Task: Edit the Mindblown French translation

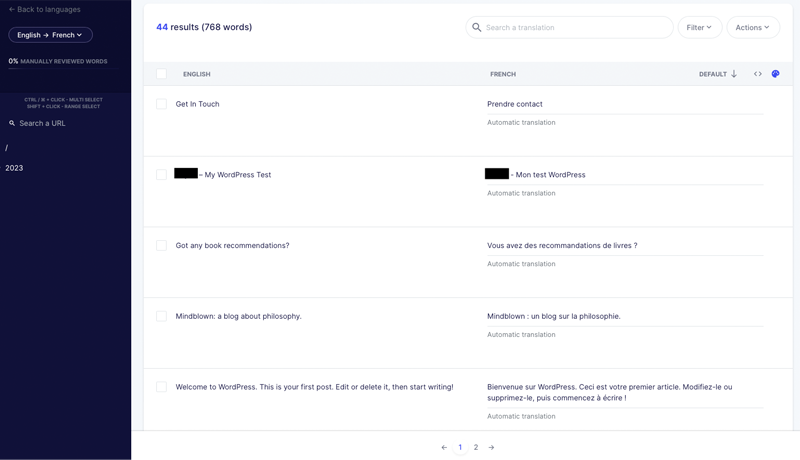Action: 554,316
